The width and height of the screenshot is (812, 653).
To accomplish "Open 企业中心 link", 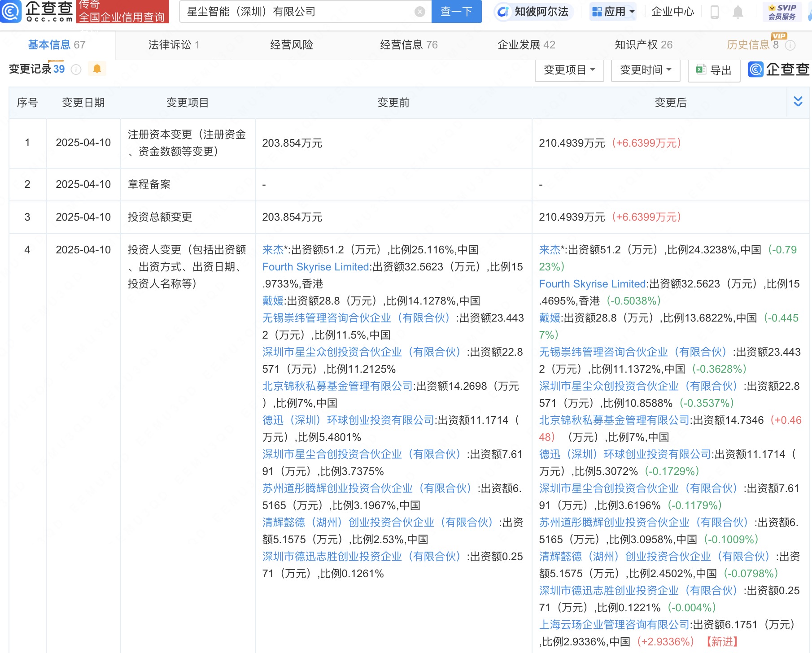I will click(672, 12).
